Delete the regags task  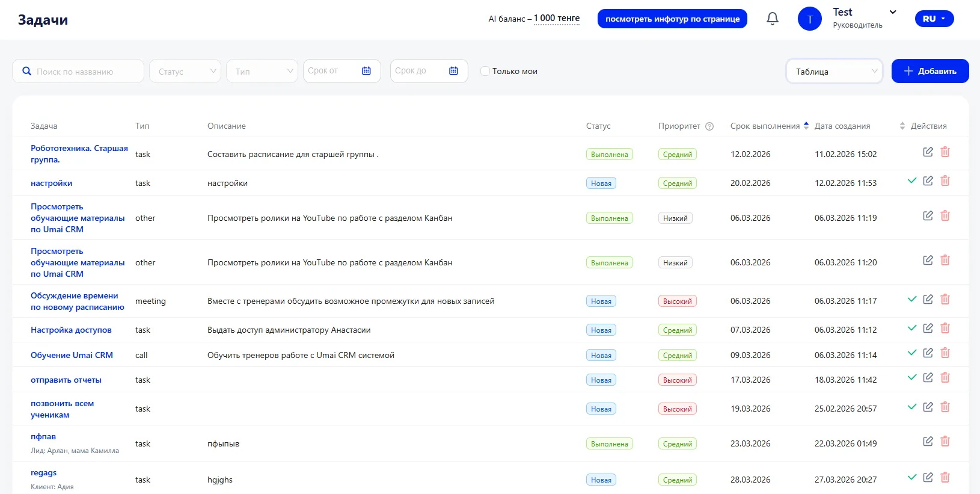945,477
